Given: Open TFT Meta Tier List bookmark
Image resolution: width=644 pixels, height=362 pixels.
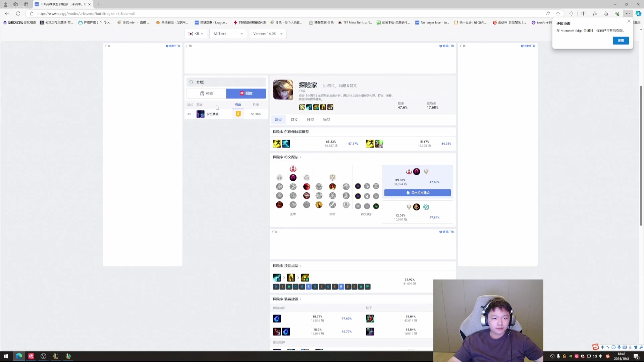Looking at the screenshot, I should [355, 22].
